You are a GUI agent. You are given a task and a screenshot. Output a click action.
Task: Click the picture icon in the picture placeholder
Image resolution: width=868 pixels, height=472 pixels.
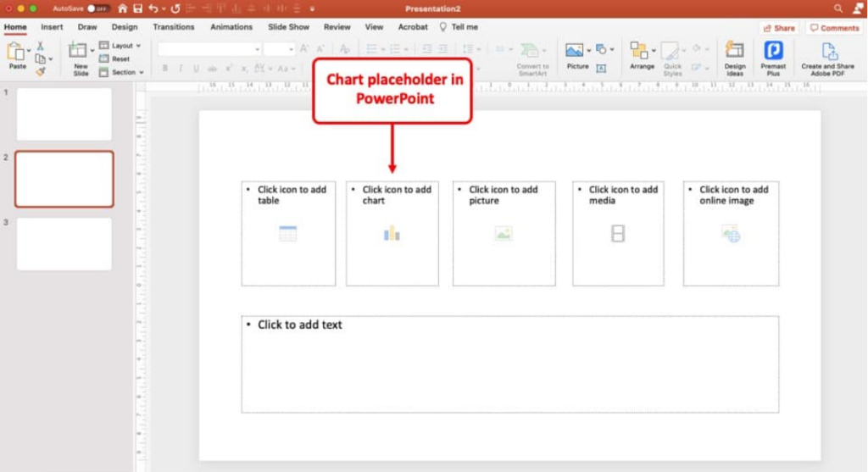tap(504, 233)
